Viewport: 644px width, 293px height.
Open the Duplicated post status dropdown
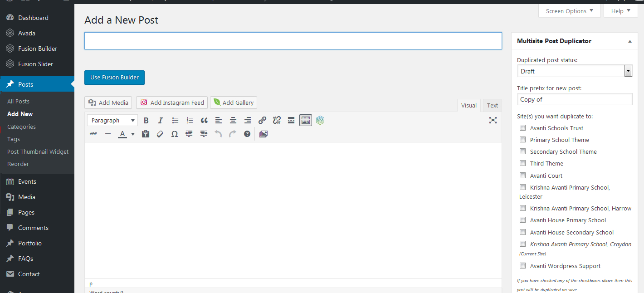(575, 71)
